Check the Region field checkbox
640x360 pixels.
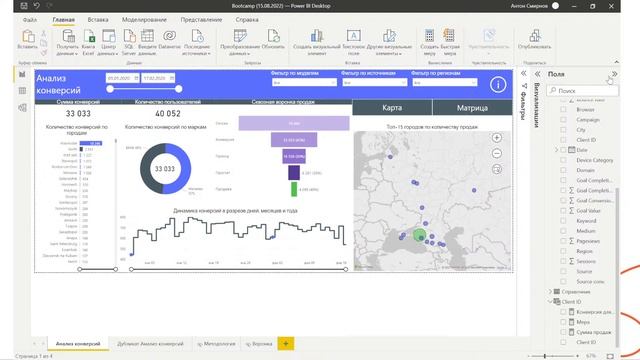[x=563, y=251]
